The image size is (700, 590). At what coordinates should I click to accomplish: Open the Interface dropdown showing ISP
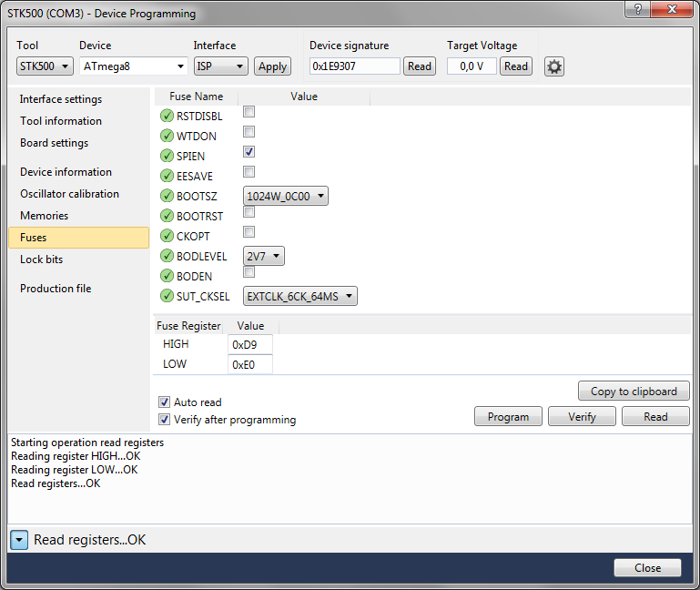click(220, 66)
